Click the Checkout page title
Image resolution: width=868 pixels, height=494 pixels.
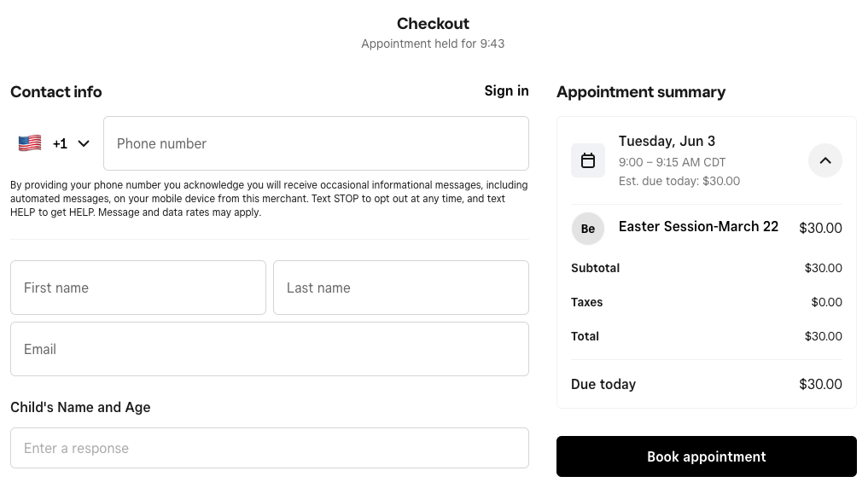[433, 24]
